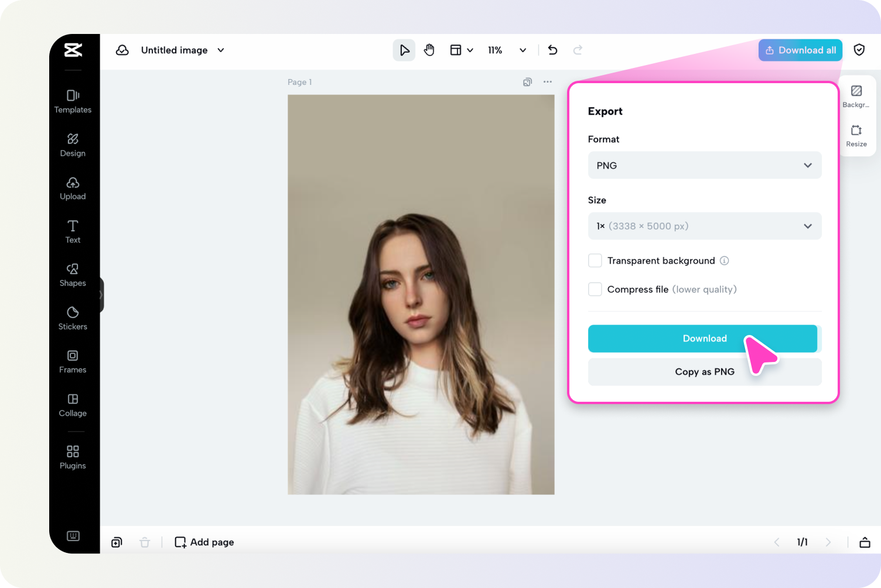Click the Download button in the Export panel
881x588 pixels.
click(x=704, y=339)
